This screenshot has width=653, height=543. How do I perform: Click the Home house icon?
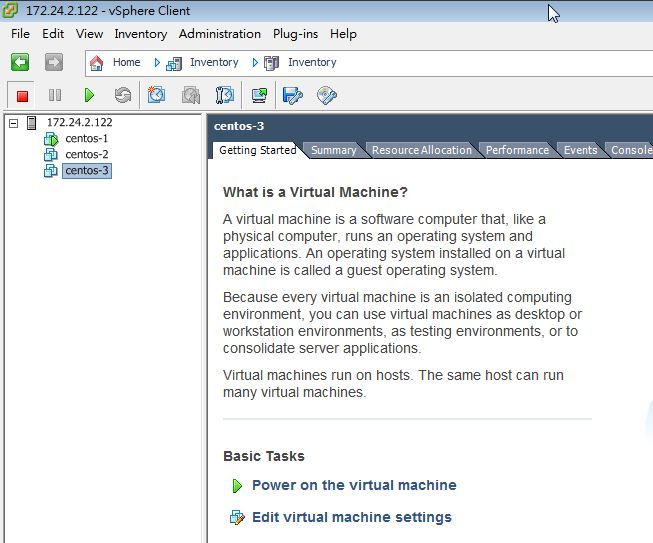pyautogui.click(x=96, y=63)
